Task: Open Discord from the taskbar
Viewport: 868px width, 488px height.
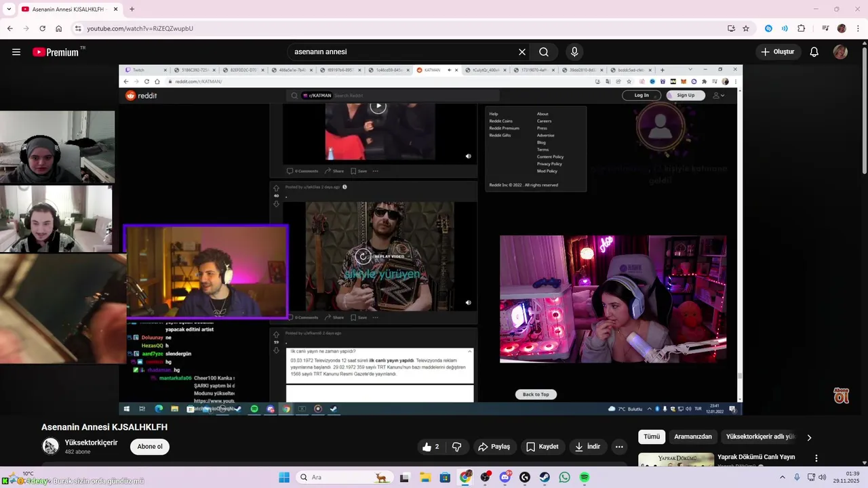Action: click(505, 477)
